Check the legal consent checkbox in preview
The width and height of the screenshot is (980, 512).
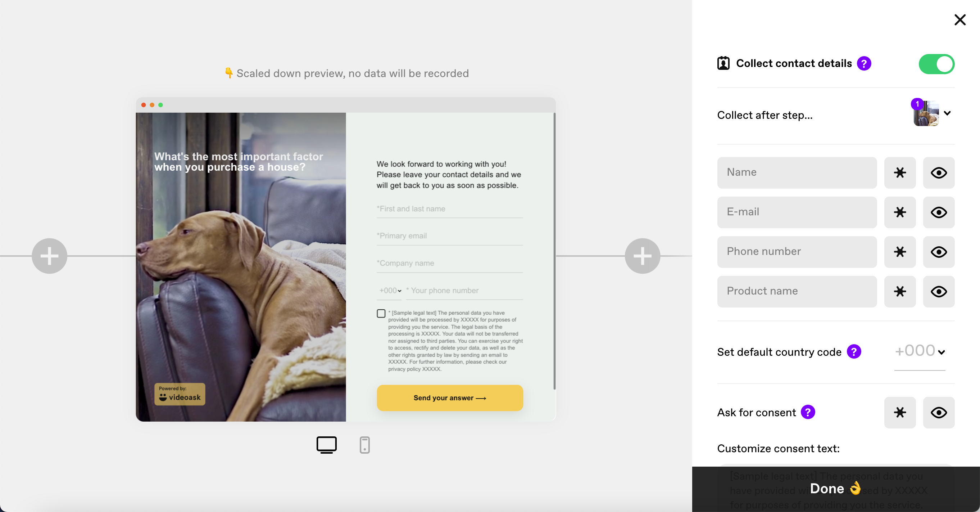tap(381, 313)
